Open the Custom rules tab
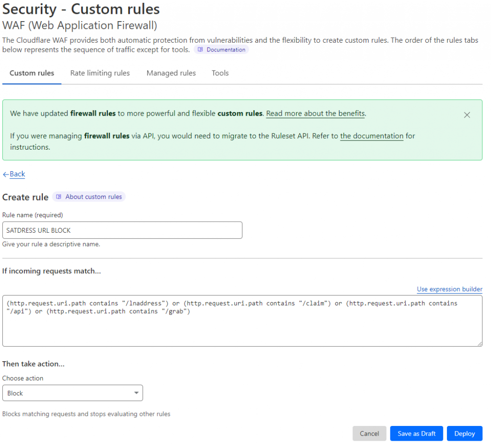 click(x=32, y=73)
